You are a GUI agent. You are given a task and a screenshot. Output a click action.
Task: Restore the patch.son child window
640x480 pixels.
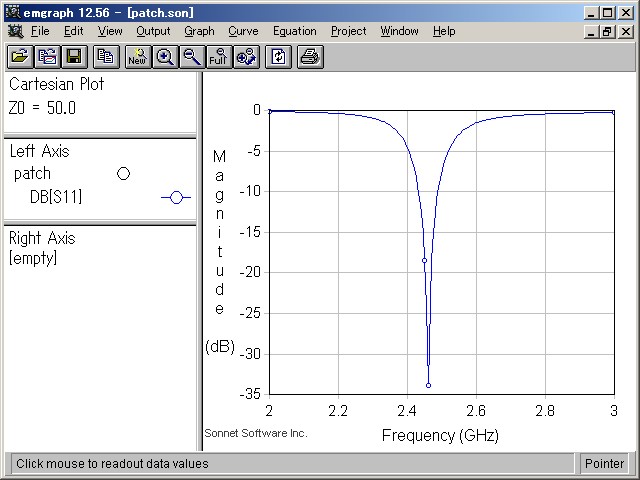[x=607, y=31]
